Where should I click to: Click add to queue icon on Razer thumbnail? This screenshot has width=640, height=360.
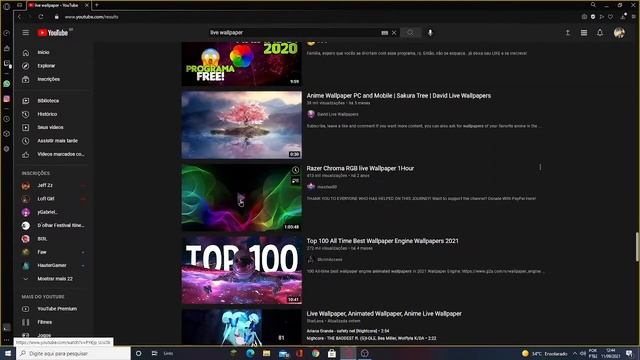point(295,181)
